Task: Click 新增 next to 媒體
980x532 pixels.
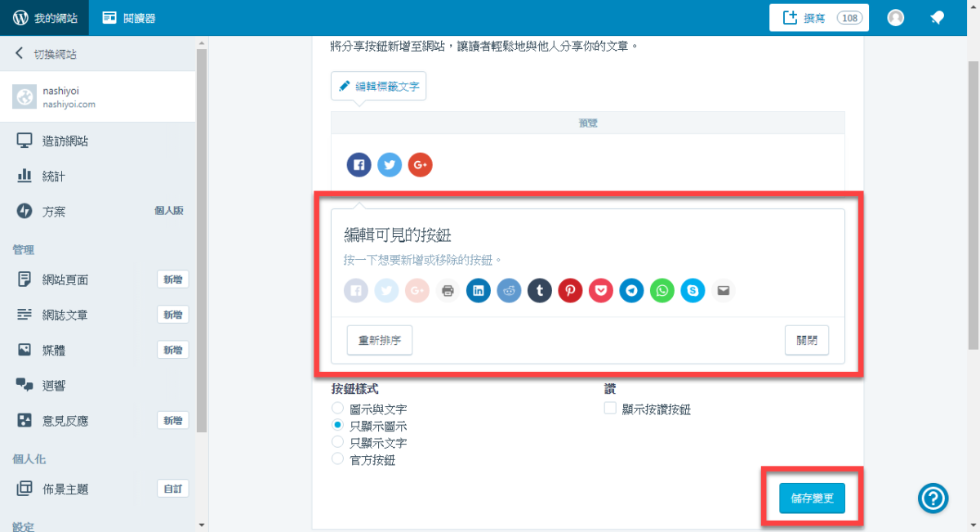Action: point(172,350)
